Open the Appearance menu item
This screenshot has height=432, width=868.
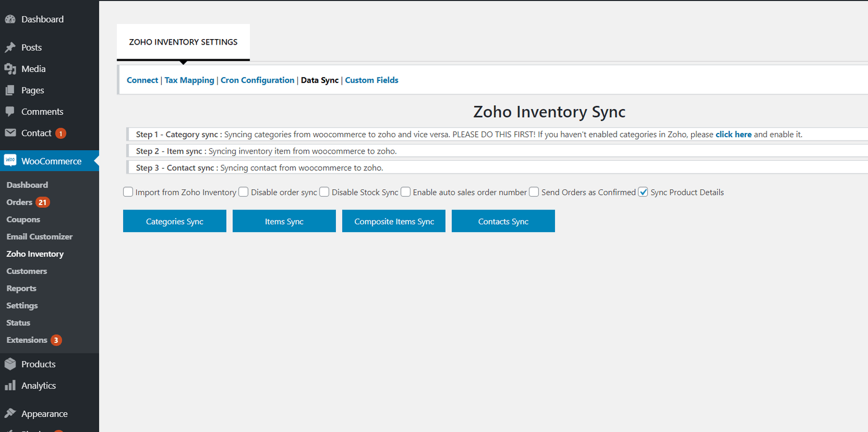click(44, 414)
